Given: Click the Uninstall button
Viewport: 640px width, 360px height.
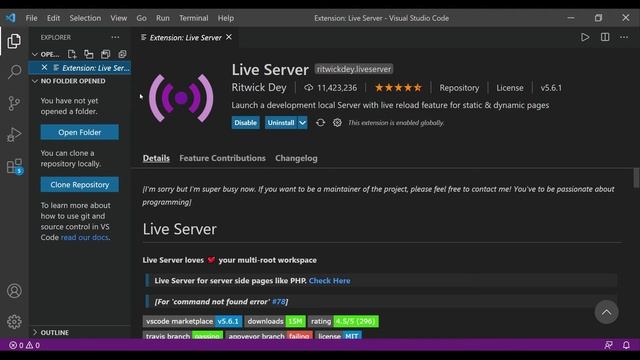Looking at the screenshot, I should [x=281, y=122].
